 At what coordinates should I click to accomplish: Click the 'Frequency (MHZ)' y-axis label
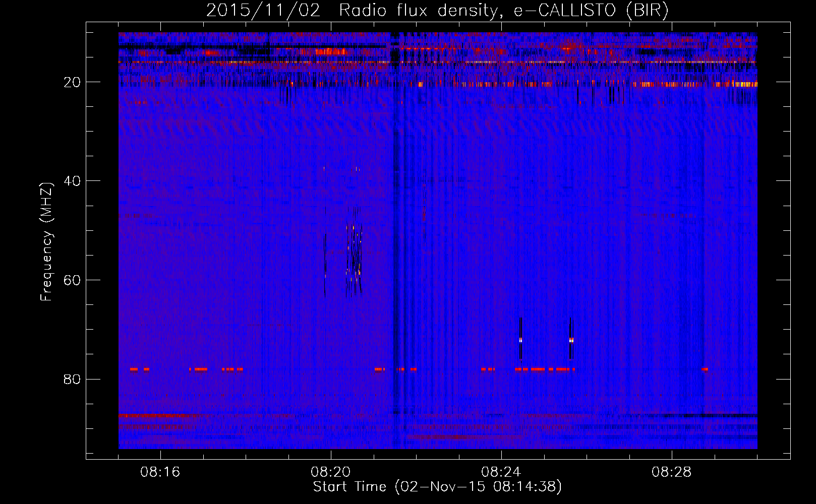(46, 242)
